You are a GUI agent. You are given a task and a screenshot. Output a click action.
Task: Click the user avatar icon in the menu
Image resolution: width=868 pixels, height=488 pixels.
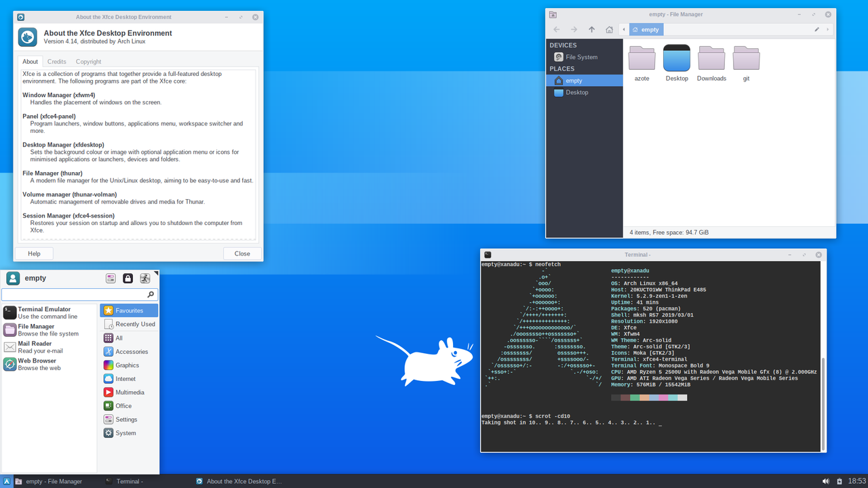click(x=13, y=278)
